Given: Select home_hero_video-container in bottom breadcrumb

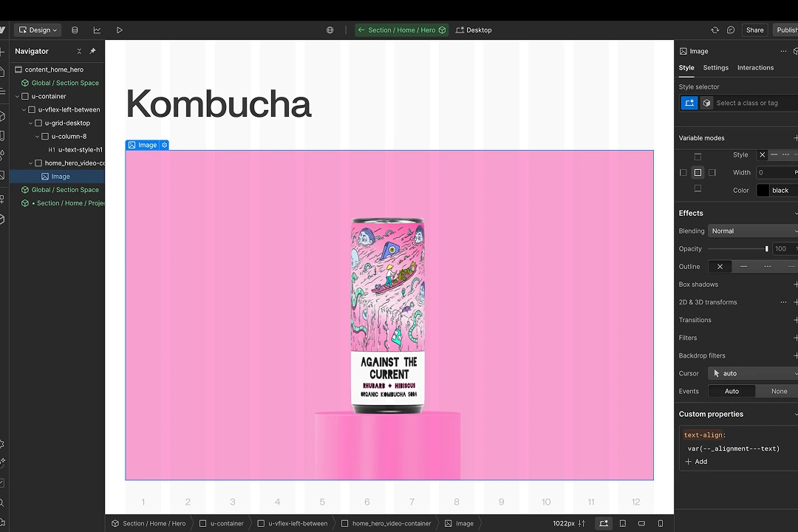Looking at the screenshot, I should point(386,523).
